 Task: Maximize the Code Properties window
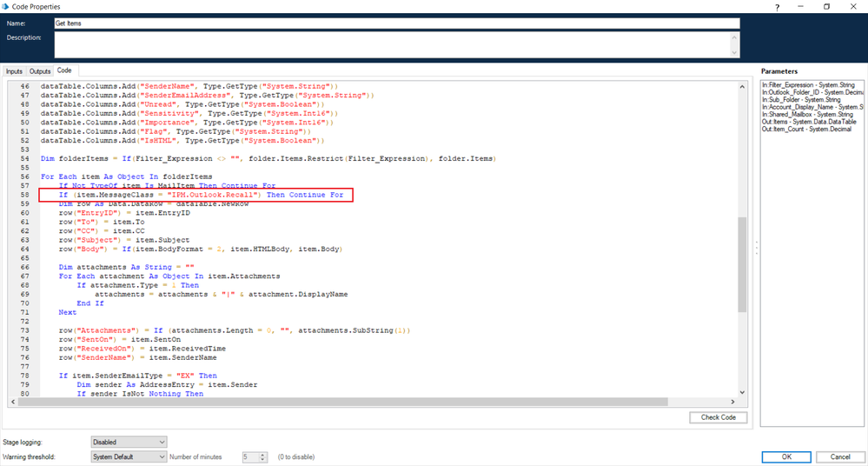click(826, 7)
